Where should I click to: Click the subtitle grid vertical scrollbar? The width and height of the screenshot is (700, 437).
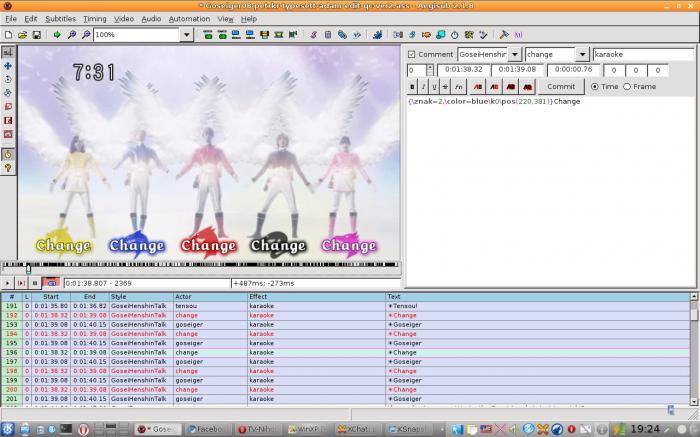tap(694, 349)
